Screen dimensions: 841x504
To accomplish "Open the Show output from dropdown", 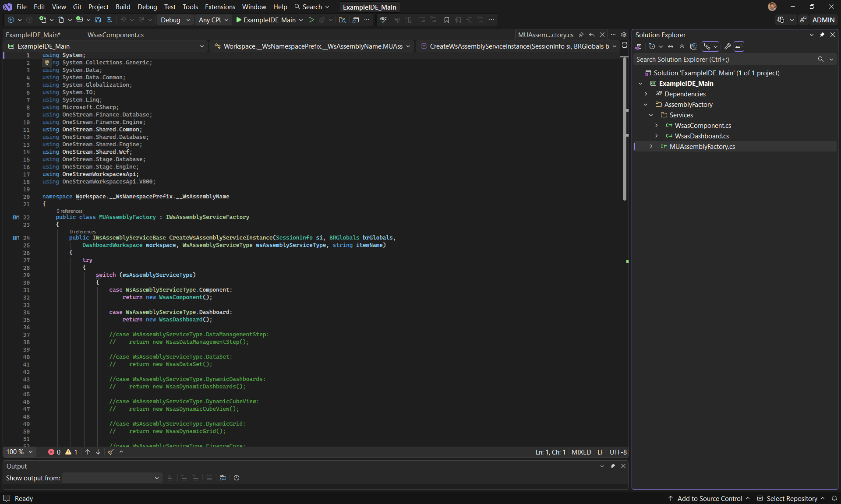I will click(x=112, y=478).
